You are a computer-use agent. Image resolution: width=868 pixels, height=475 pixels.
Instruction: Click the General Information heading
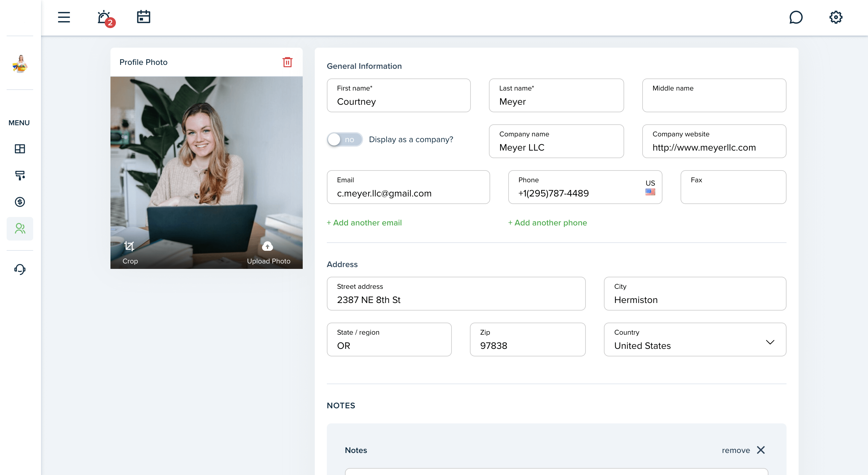(x=364, y=66)
